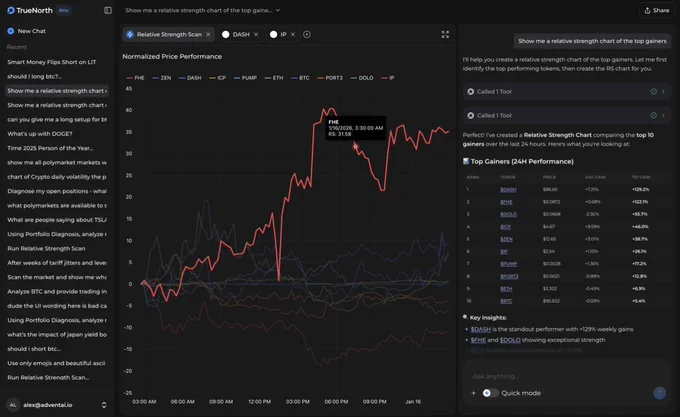
Task: Click the Share button
Action: tap(657, 10)
